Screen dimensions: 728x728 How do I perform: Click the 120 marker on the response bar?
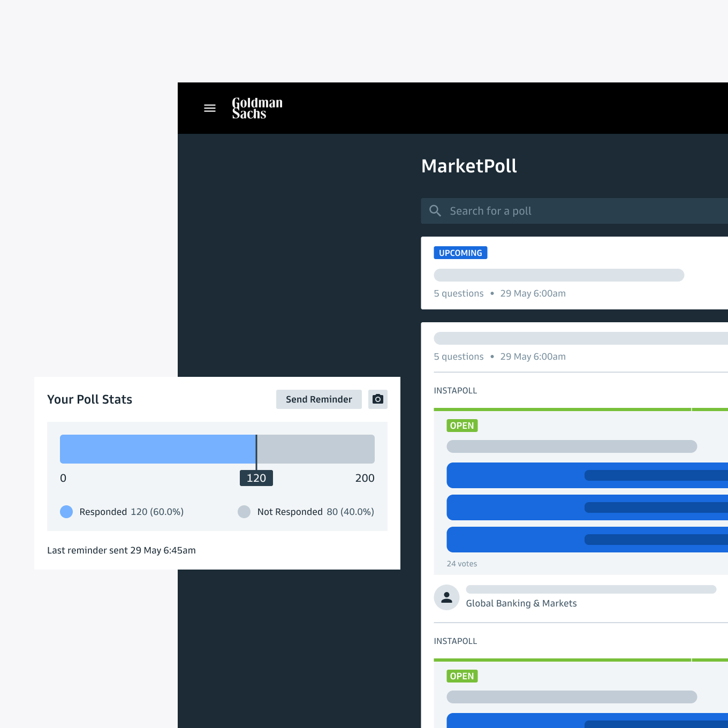click(256, 478)
